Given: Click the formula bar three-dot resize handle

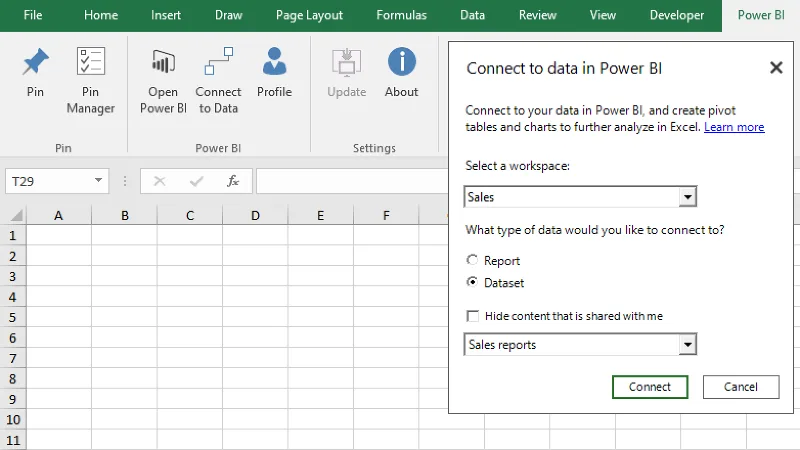Looking at the screenshot, I should pyautogui.click(x=124, y=181).
